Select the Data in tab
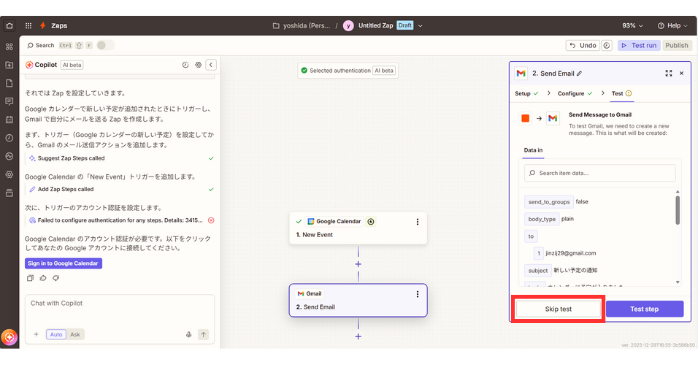This screenshot has height=365, width=698. [x=533, y=150]
